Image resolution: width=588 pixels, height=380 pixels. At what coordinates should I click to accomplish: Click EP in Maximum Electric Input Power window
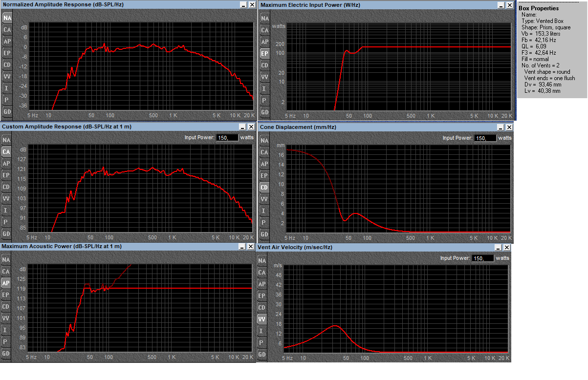pyautogui.click(x=264, y=54)
